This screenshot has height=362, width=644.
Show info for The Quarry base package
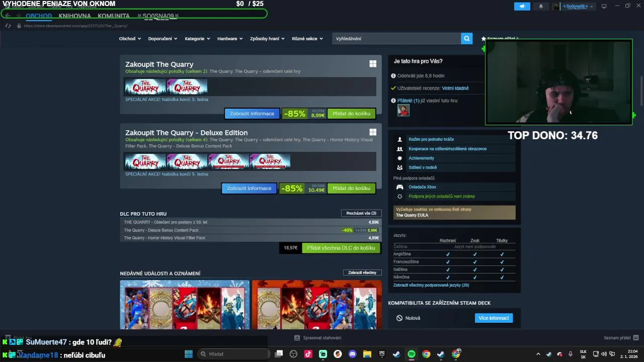tap(252, 114)
